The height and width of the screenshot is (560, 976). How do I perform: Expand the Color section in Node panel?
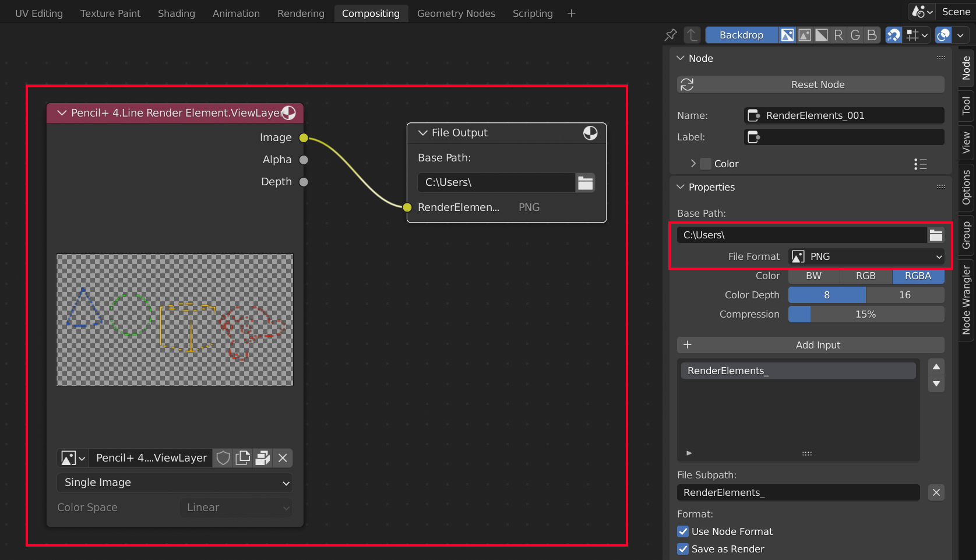pos(693,164)
